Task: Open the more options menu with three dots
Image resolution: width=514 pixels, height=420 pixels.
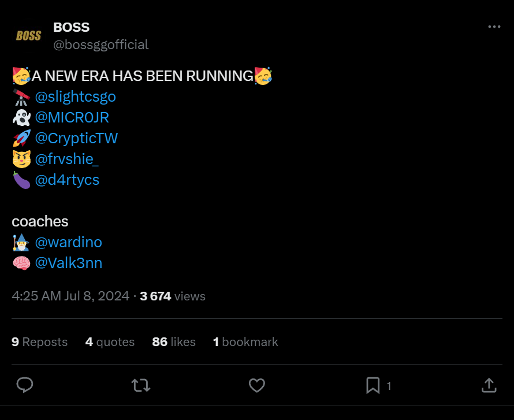Action: [x=494, y=25]
